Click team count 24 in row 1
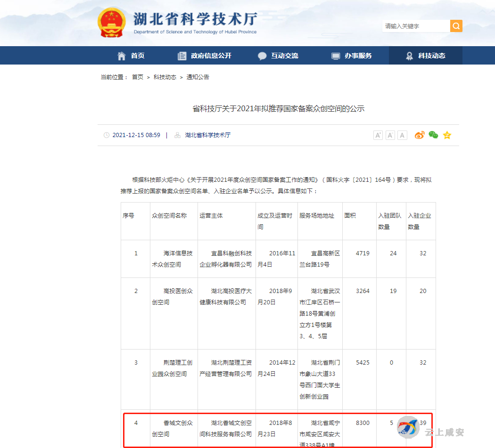This screenshot has height=448, width=495. coord(393,253)
